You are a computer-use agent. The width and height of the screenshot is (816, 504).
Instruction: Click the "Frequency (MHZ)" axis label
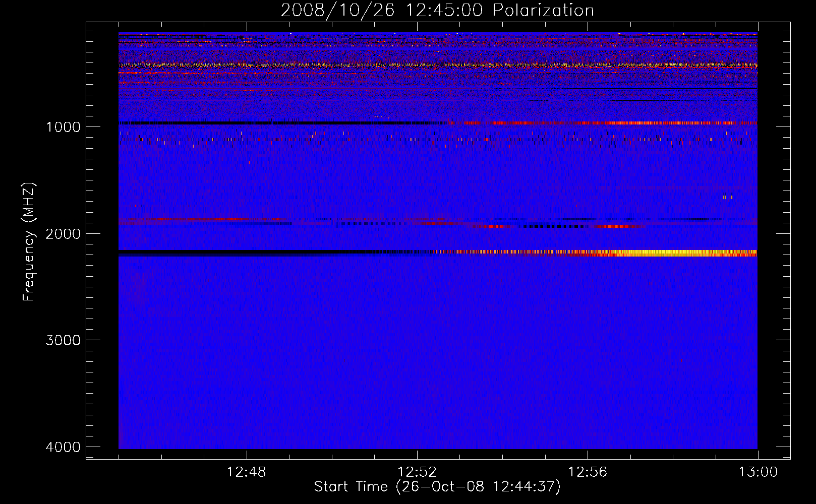click(29, 242)
